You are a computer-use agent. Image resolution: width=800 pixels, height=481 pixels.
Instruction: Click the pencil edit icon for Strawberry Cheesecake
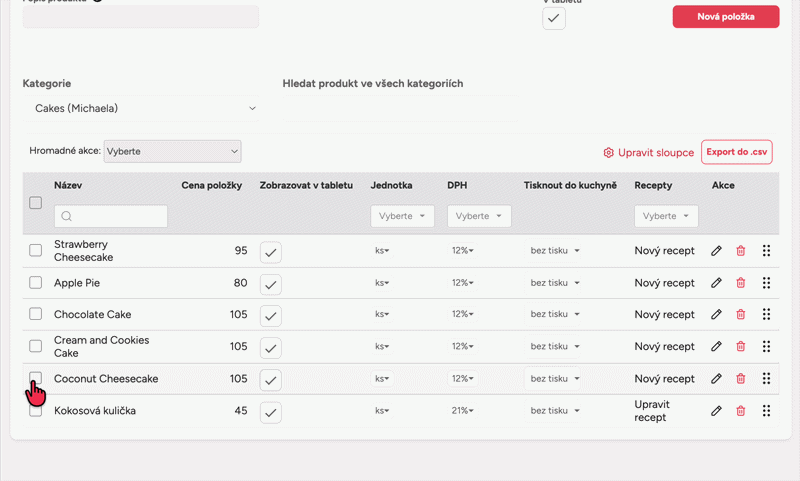pos(716,251)
